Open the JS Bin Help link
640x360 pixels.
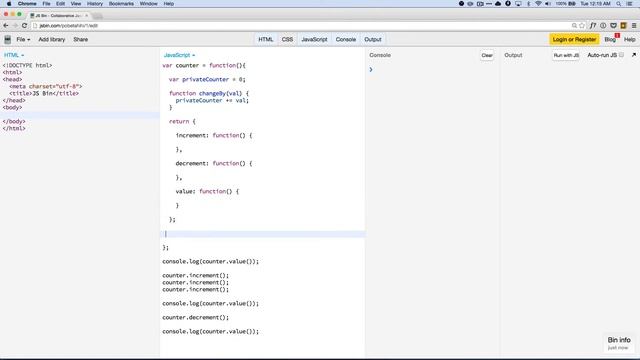click(629, 40)
